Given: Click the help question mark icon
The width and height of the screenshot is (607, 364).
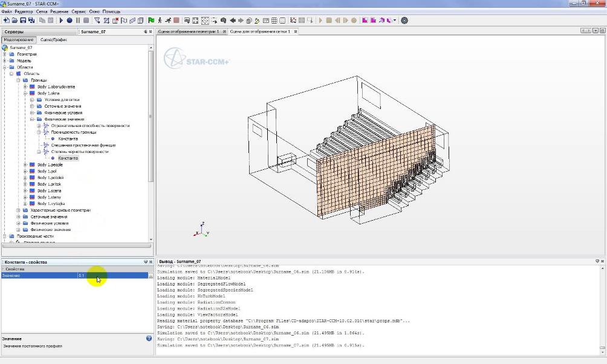Looking at the screenshot, I should pos(149,339).
